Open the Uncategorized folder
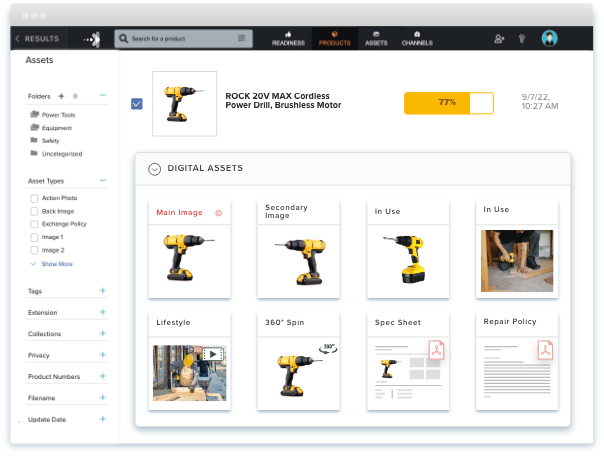This screenshot has height=456, width=604. coord(56,153)
